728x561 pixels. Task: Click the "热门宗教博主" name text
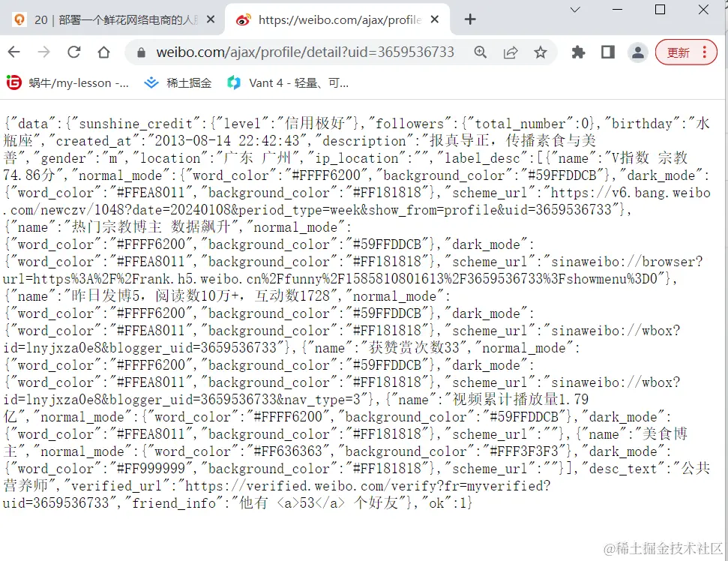116,227
